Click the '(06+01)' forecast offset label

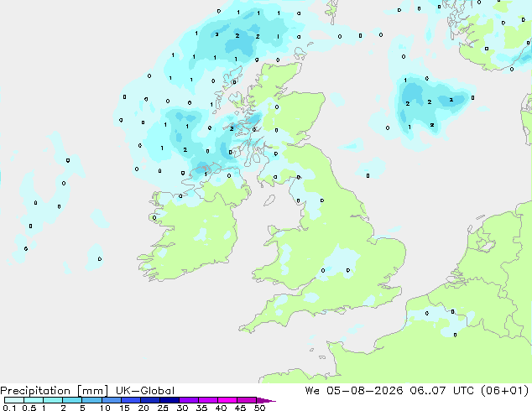click(505, 391)
